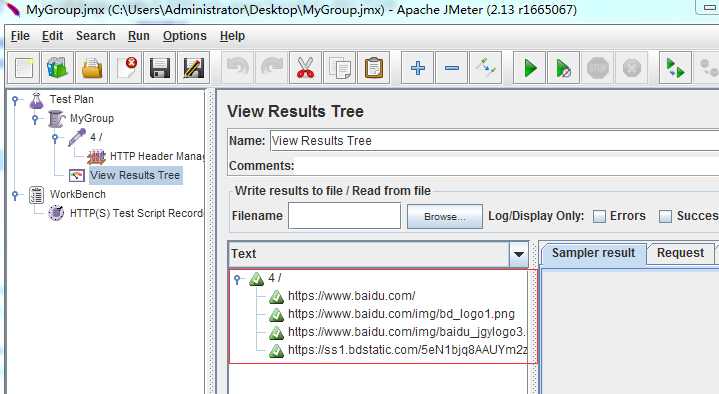
Task: Collapse the 4 / result node in results list
Action: (238, 279)
